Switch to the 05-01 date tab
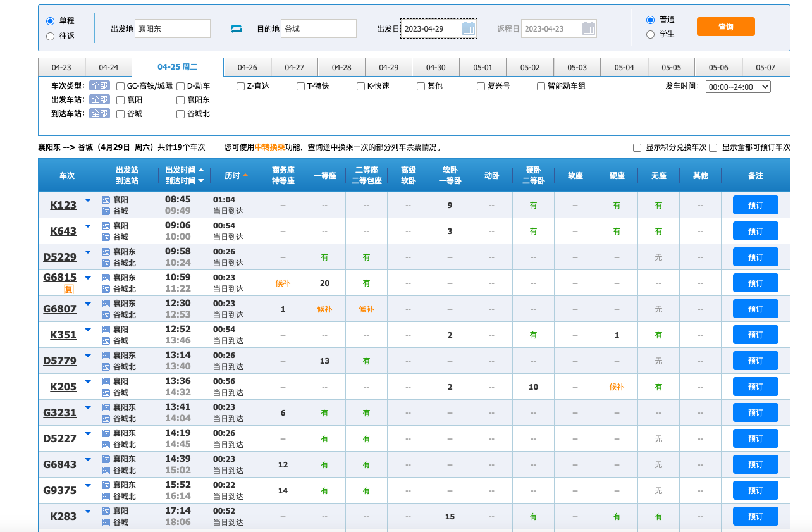The height and width of the screenshot is (532, 812). tap(483, 67)
